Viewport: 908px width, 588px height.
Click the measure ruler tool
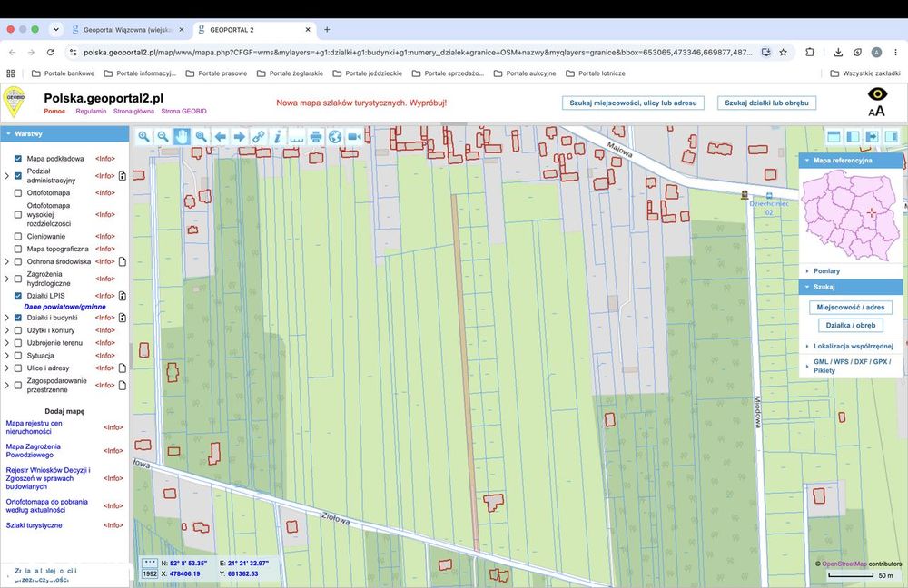[297, 137]
